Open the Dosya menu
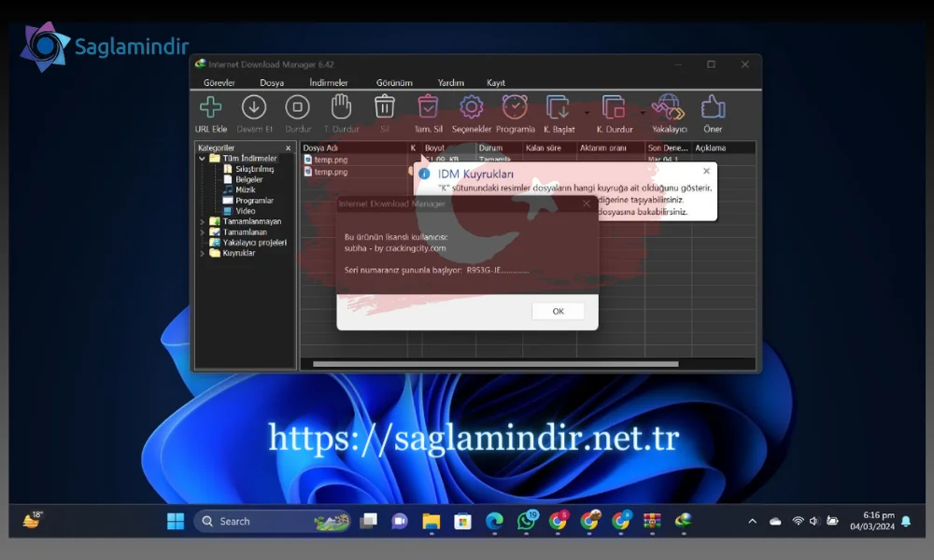The image size is (934, 560). pos(272,83)
